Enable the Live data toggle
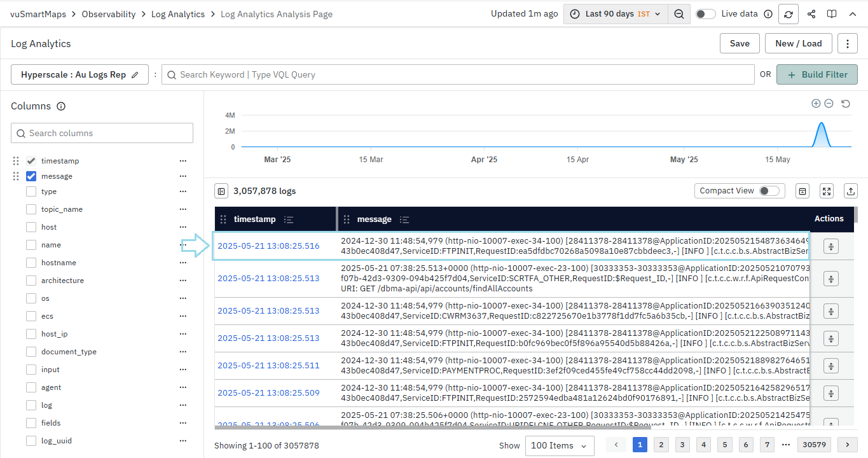Viewport: 868px width, 458px height. [x=705, y=13]
